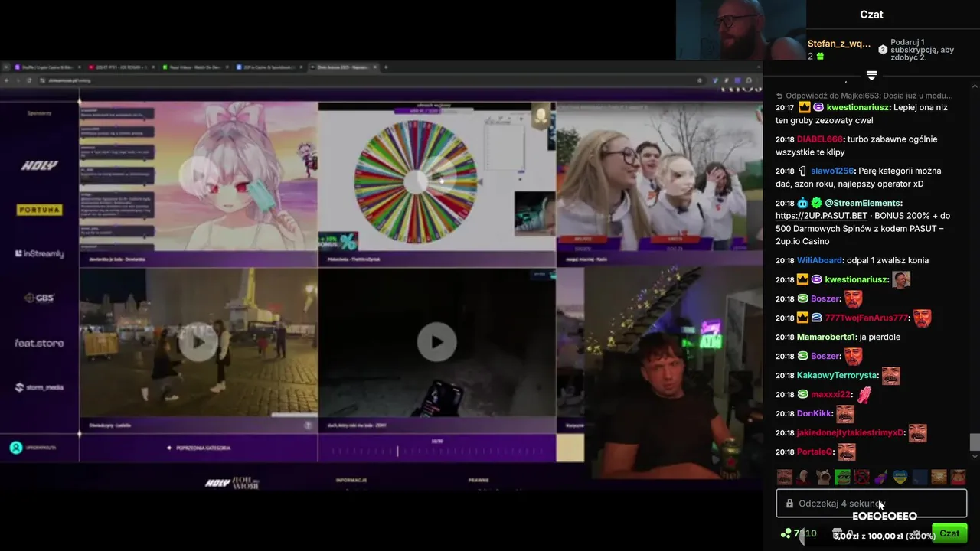Expand the chat leaderboard with the arrow handle

(x=871, y=75)
